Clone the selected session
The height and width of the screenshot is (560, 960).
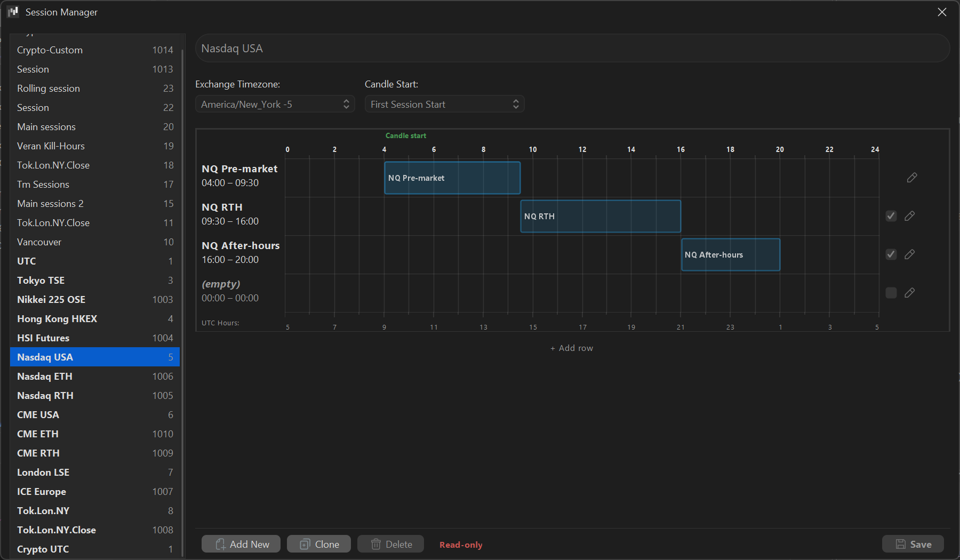click(x=319, y=544)
